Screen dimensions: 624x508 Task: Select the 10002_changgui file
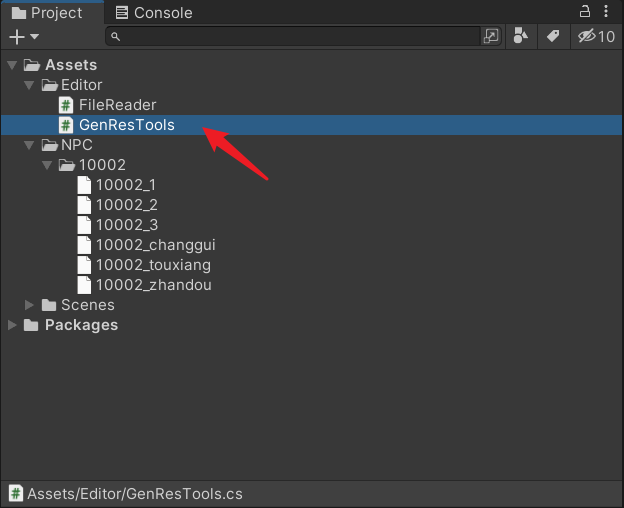pyautogui.click(x=156, y=245)
